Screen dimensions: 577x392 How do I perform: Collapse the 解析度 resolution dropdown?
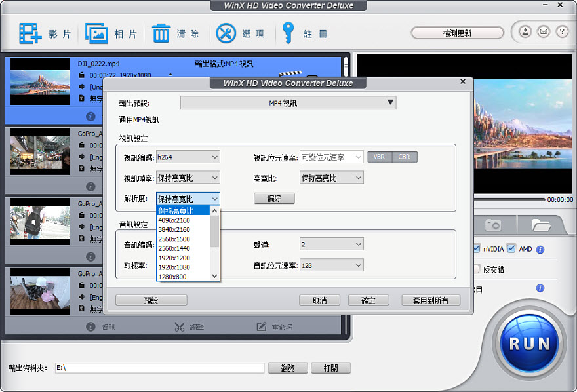click(188, 199)
